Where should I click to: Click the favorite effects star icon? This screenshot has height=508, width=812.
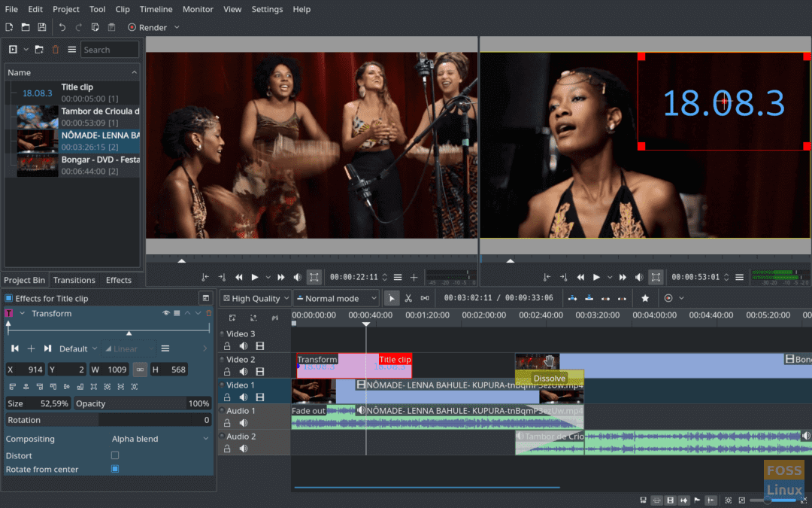645,298
